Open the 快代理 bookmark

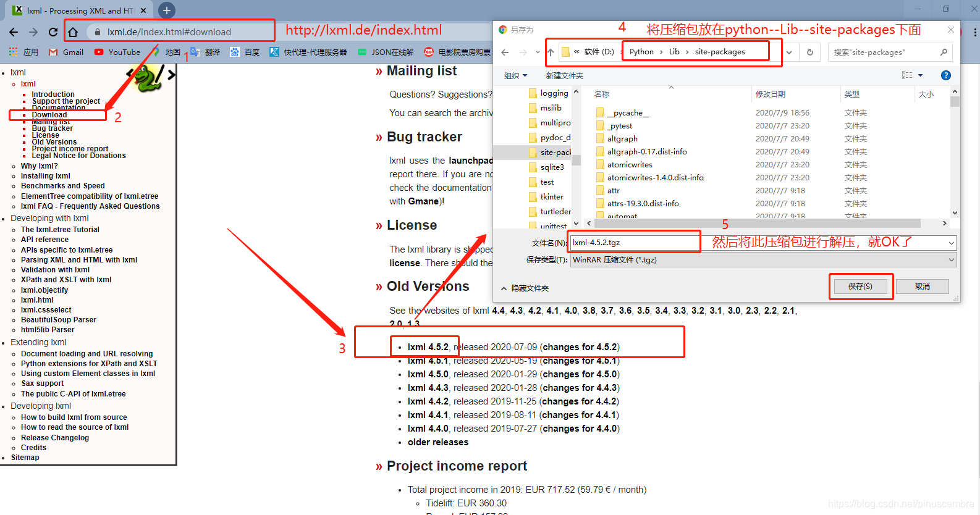coord(308,52)
